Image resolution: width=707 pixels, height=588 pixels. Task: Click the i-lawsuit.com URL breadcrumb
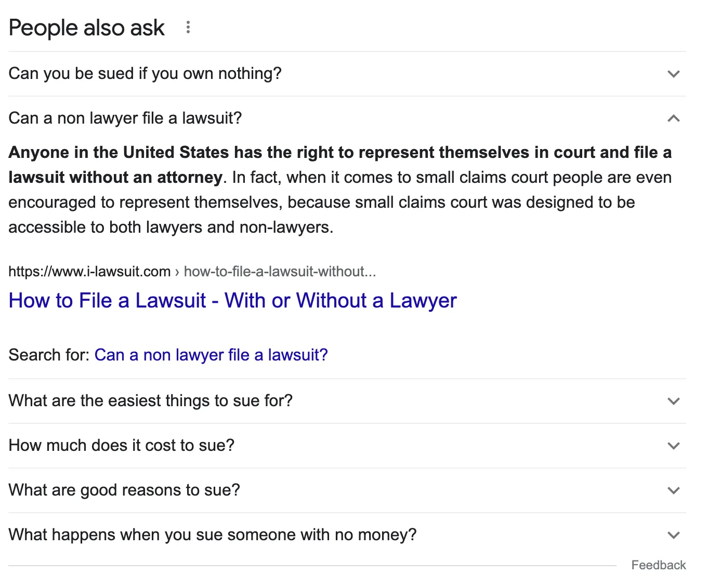coord(192,271)
